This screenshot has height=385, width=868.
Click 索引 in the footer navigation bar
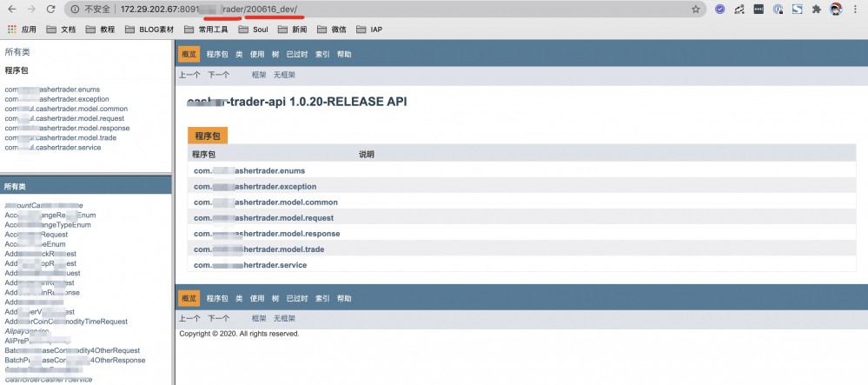coord(322,298)
